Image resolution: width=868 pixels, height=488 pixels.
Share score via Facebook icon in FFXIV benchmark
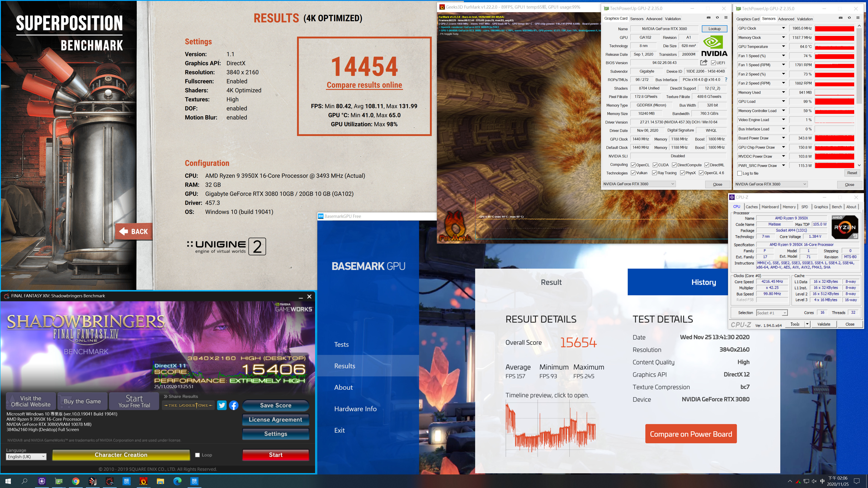tap(234, 405)
